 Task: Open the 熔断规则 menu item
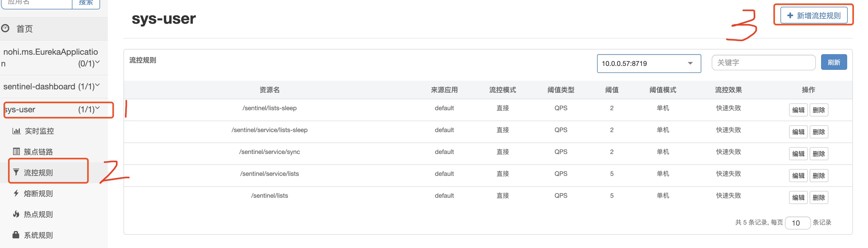[38, 193]
